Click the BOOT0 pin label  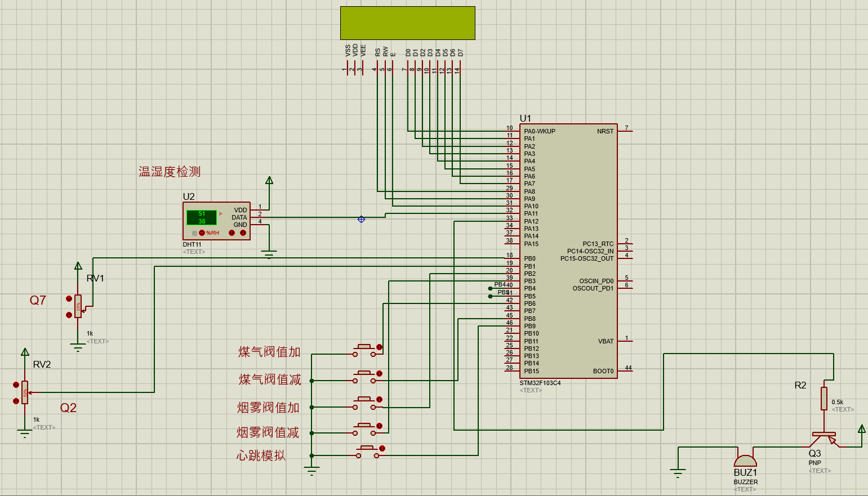[603, 371]
